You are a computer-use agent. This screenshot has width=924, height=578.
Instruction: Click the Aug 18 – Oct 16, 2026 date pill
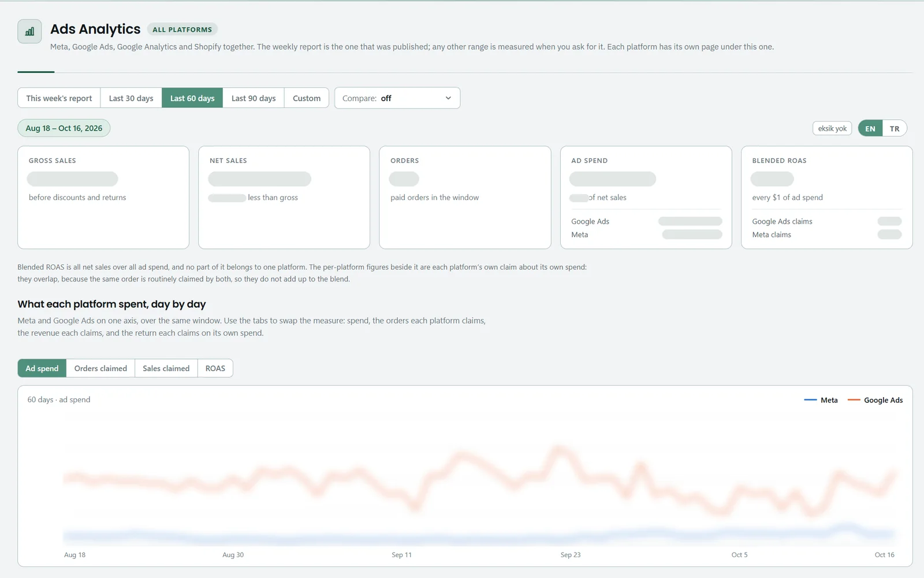click(64, 128)
